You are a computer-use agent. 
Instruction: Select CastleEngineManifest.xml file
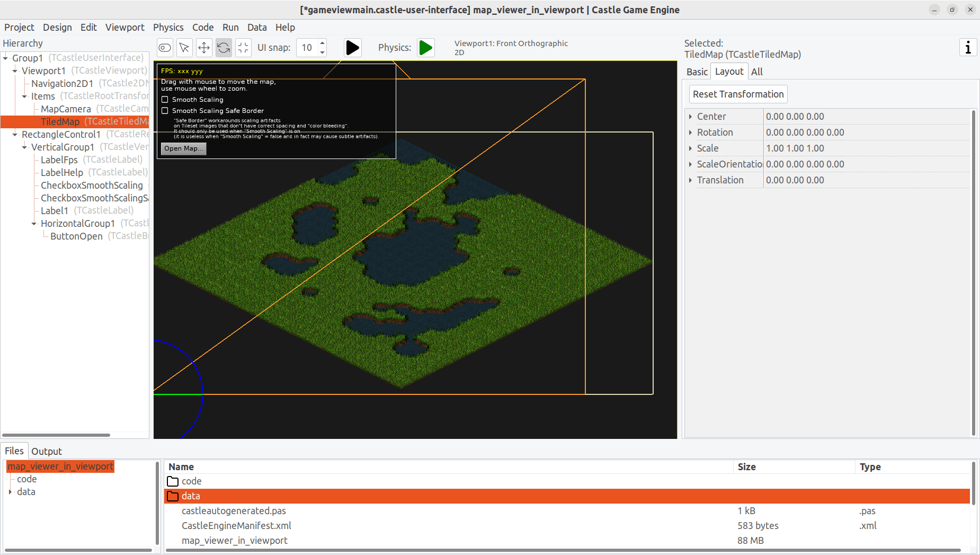pos(236,526)
